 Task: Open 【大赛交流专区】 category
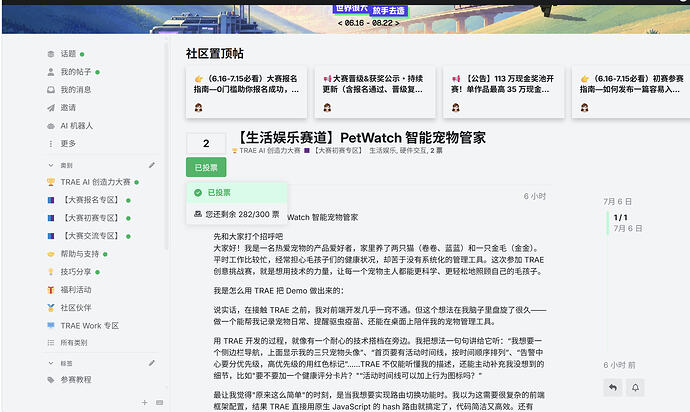(88, 236)
